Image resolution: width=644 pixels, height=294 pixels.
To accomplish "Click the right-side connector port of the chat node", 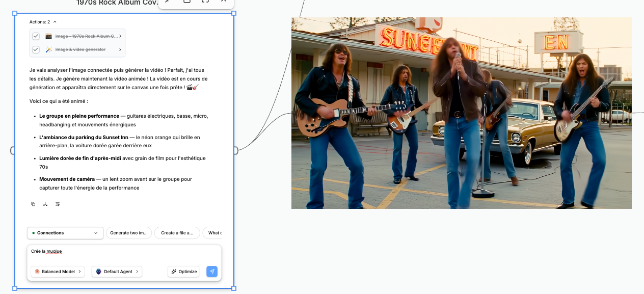I will pos(235,150).
